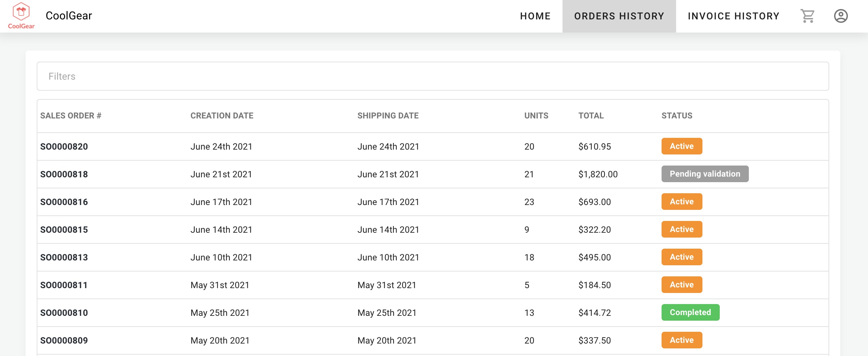Click the Pending validation status badge

click(x=705, y=174)
